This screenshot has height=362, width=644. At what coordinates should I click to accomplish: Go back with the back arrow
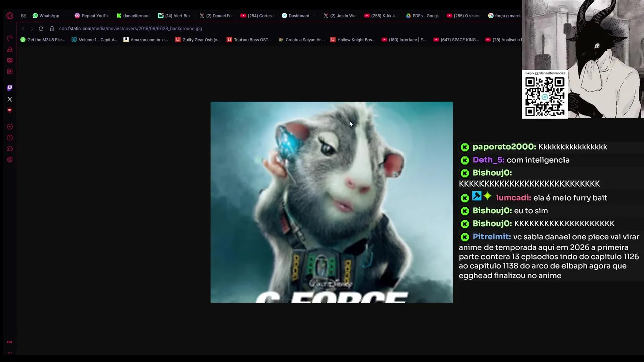(23, 29)
